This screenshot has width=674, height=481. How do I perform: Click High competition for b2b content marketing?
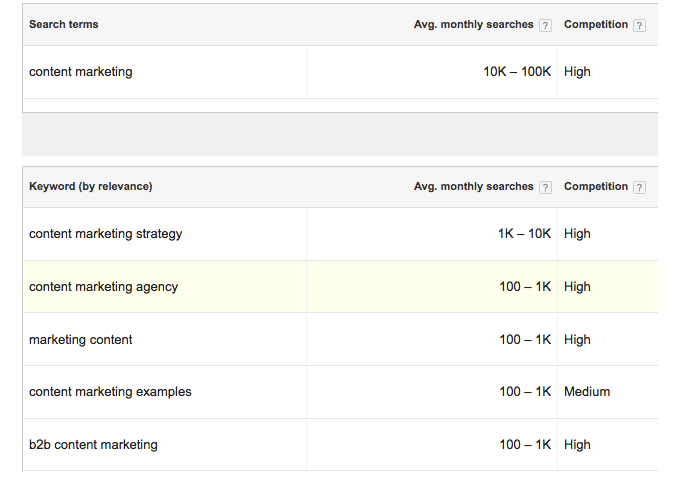[x=577, y=445]
